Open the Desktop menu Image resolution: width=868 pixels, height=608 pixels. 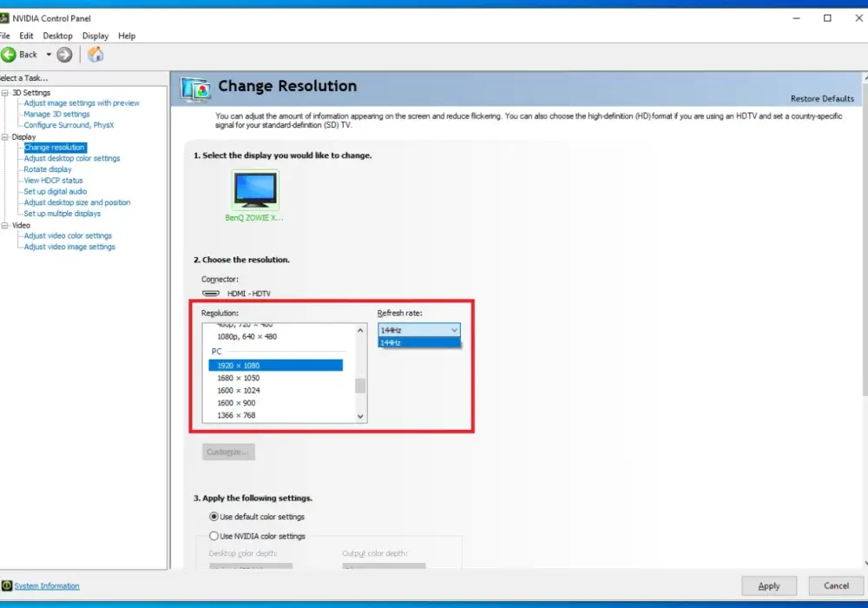pos(57,36)
